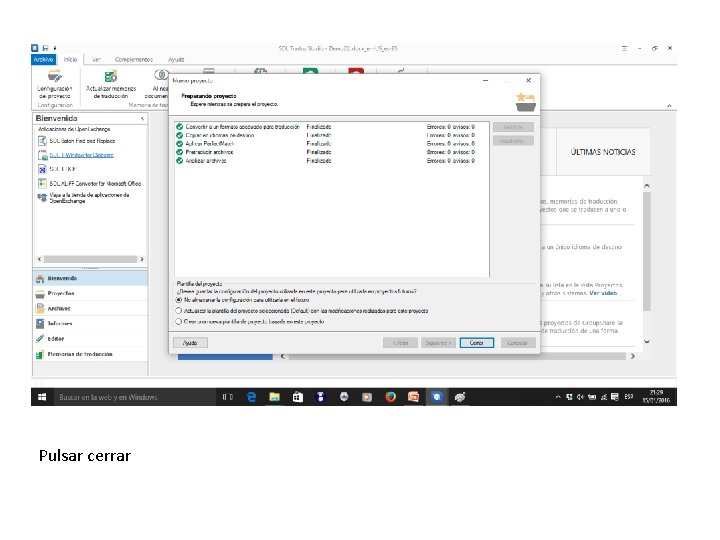This screenshot has width=720, height=540.
Task: Open Windows Store from taskbar
Action: [298, 397]
